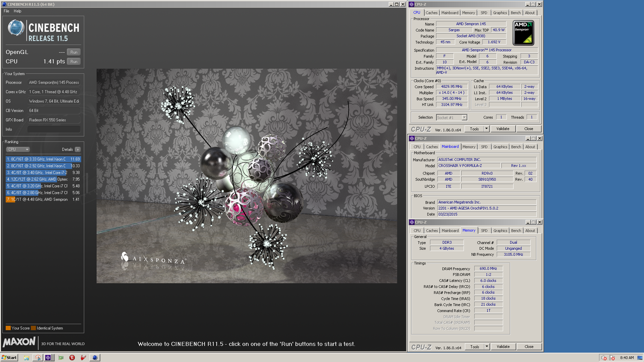Screen dimensions: 644x362
Task: Click the orange Your Score legend swatch
Action: pos(8,328)
